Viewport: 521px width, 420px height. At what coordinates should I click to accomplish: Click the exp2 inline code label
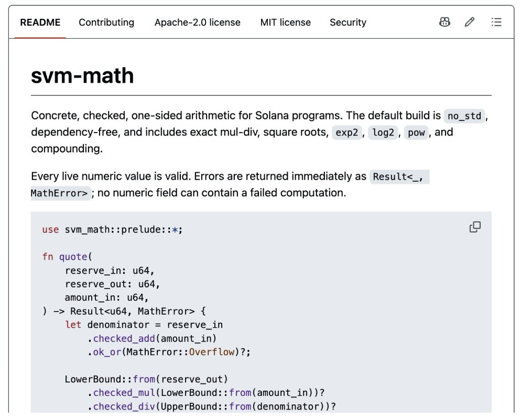coord(346,132)
